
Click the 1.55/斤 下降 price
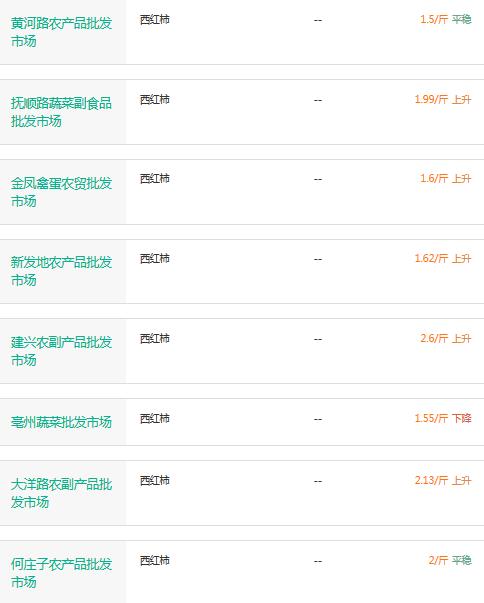443,418
